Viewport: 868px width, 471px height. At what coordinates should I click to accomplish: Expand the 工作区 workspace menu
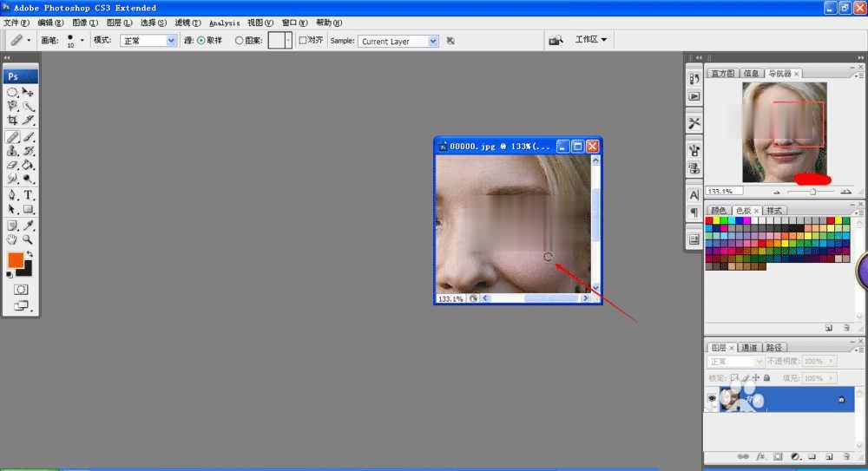590,40
